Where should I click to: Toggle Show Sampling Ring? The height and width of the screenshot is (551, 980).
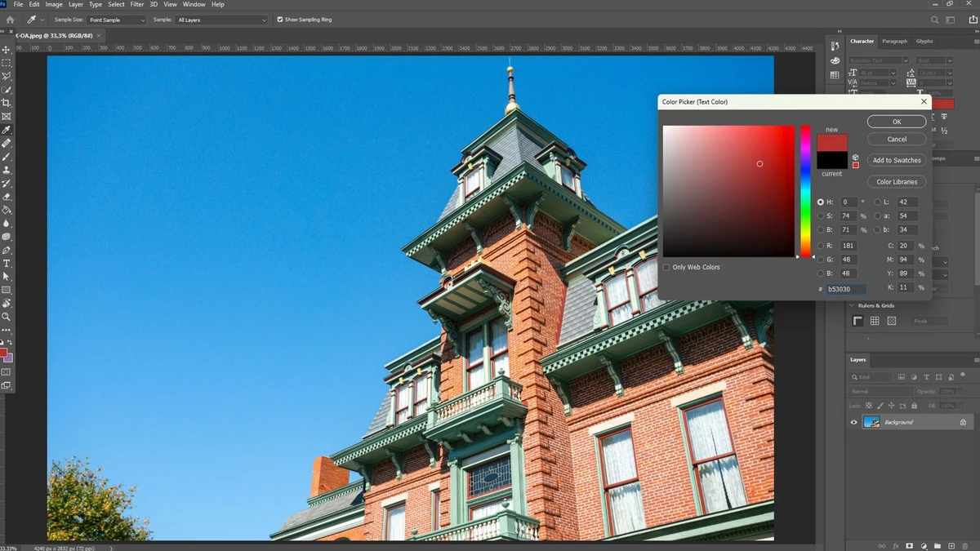pos(282,20)
